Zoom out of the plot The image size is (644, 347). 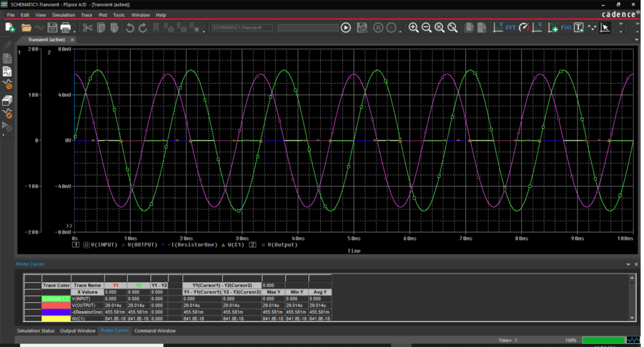tap(427, 28)
